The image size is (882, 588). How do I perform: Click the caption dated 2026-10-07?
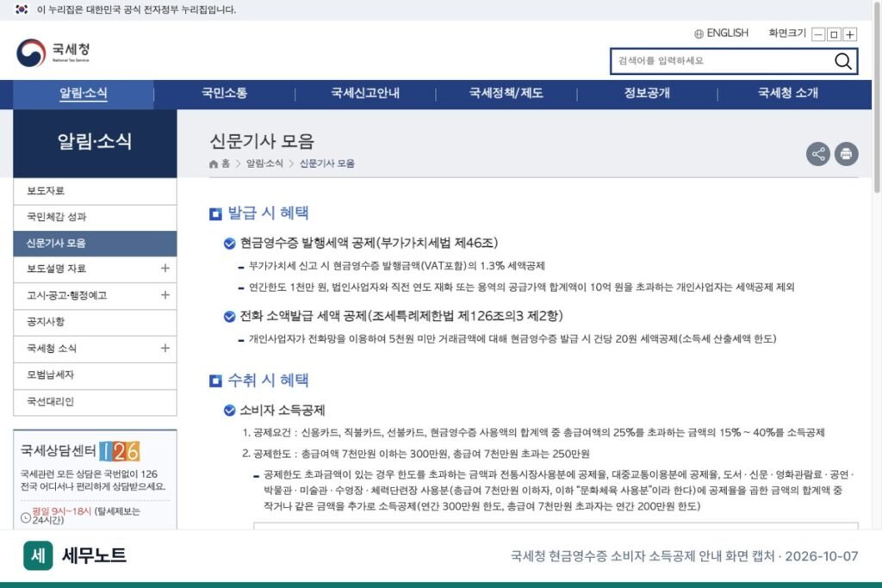pos(684,556)
